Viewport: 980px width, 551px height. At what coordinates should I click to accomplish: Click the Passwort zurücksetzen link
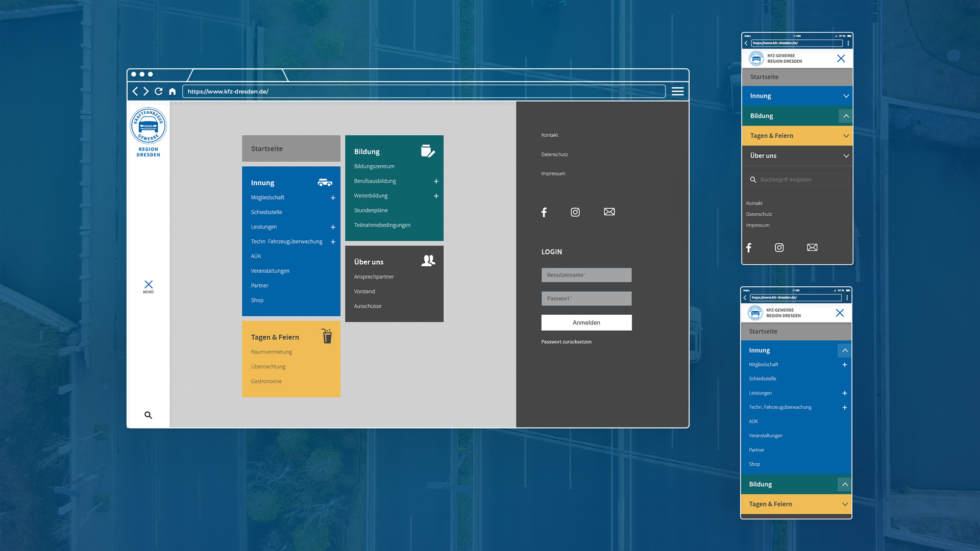pyautogui.click(x=566, y=342)
